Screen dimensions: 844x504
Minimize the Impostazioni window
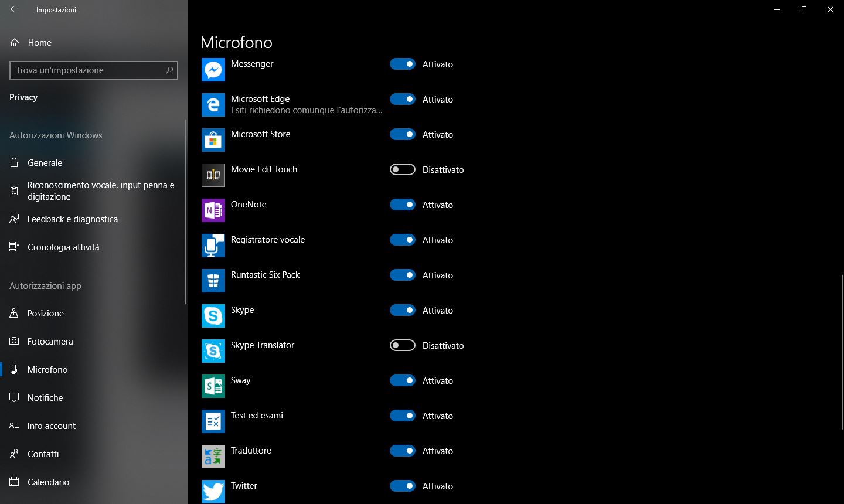pyautogui.click(x=777, y=9)
